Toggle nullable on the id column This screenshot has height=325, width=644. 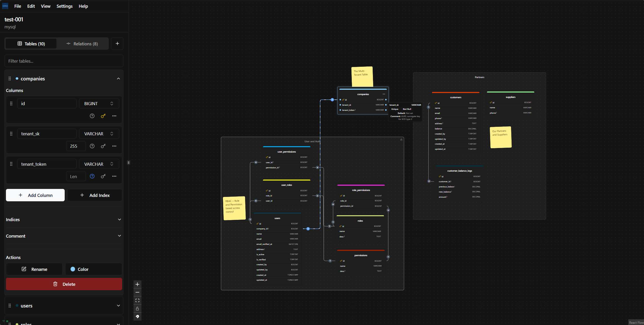click(x=92, y=116)
